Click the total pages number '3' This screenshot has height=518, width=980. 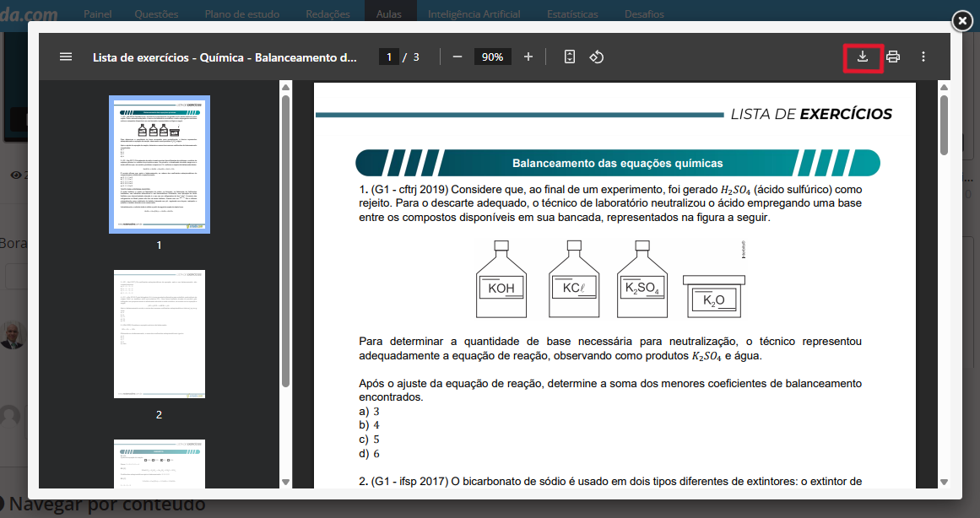(416, 57)
